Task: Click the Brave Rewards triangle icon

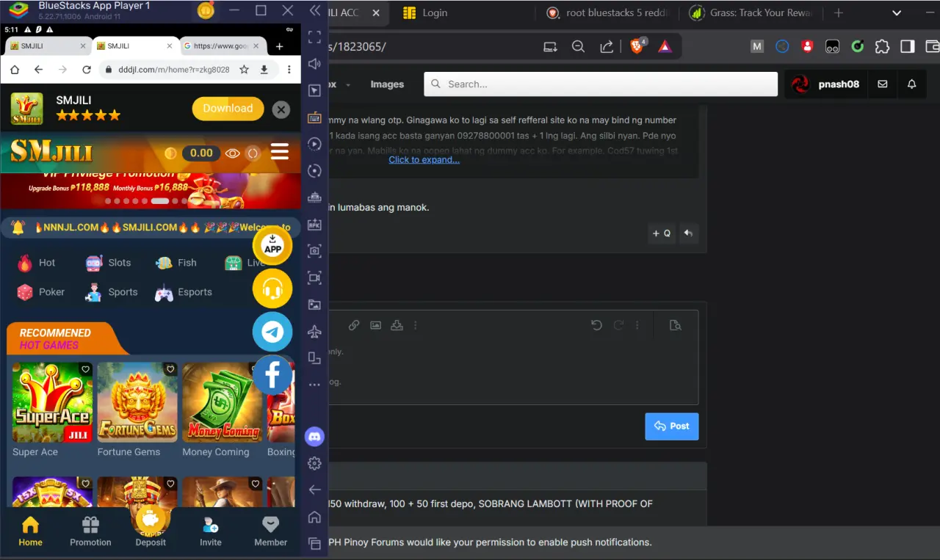Action: [x=665, y=46]
